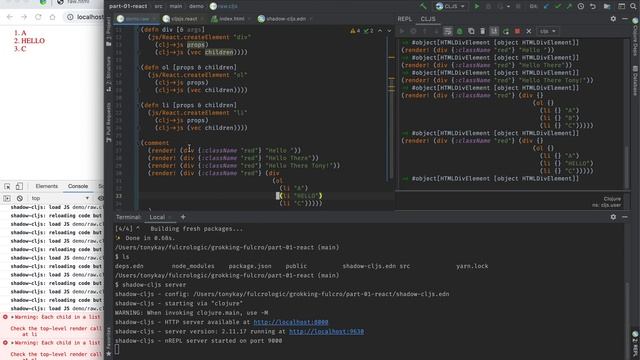
Task: Open Git history clock icon
Action: (581, 7)
